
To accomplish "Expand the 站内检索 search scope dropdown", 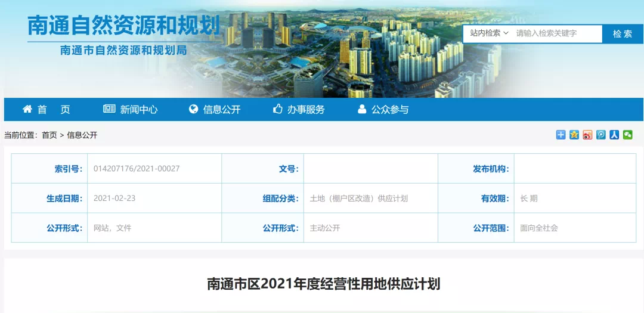I will point(489,33).
